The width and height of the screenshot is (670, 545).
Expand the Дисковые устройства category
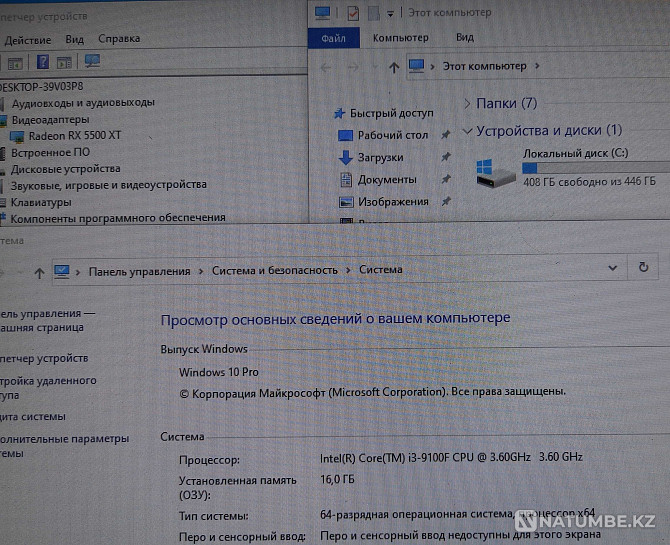tap(65, 169)
